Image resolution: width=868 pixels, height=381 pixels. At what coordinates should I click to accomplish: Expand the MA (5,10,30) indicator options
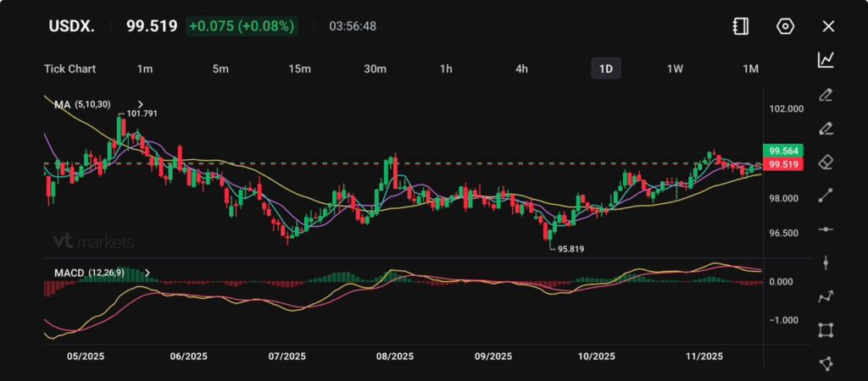point(140,104)
